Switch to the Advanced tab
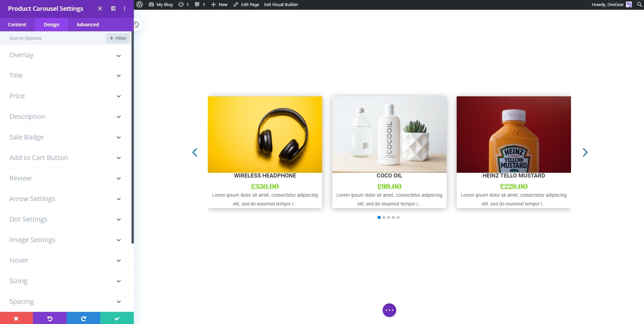644x324 pixels. click(88, 25)
